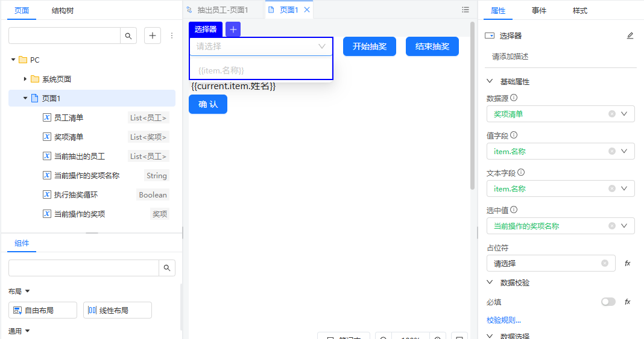Collapse the 基础属性 section

click(x=490, y=81)
